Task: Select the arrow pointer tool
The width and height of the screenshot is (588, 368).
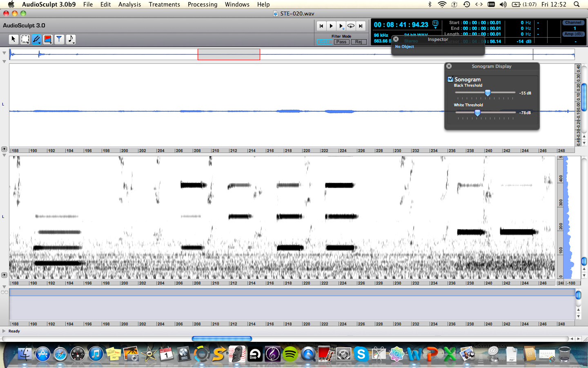Action: click(x=13, y=39)
